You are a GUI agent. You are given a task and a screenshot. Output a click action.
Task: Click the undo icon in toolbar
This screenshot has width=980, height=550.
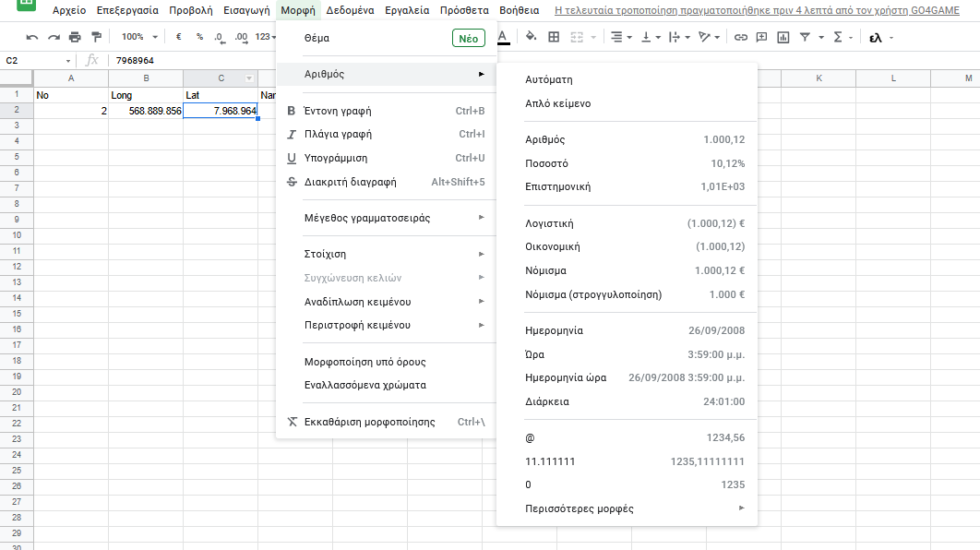(x=32, y=38)
